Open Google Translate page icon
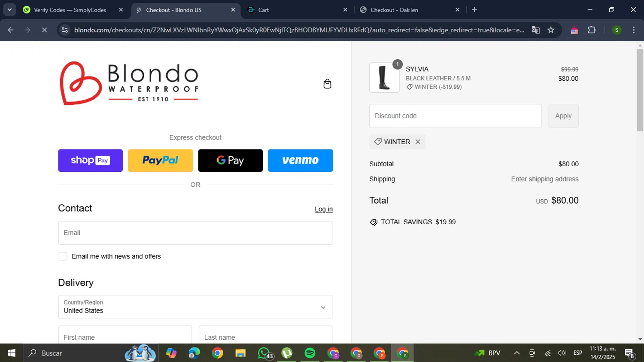This screenshot has height=362, width=644. [x=535, y=30]
